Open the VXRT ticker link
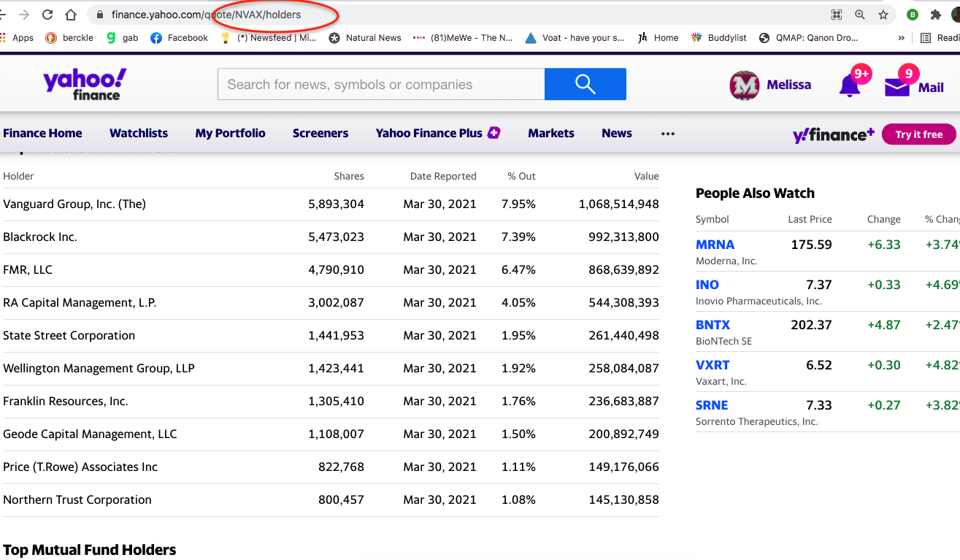The width and height of the screenshot is (960, 560). point(713,365)
